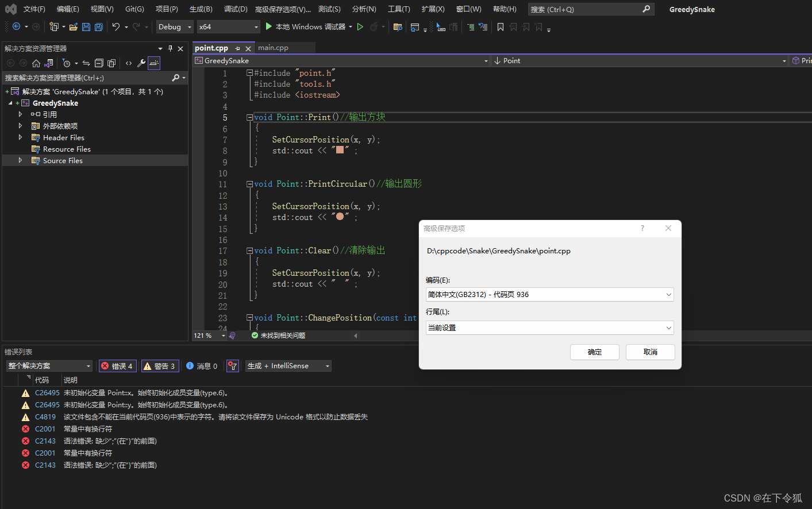Toggle the Errors 4 filter
Screen dimensions: 812x509
point(118,366)
